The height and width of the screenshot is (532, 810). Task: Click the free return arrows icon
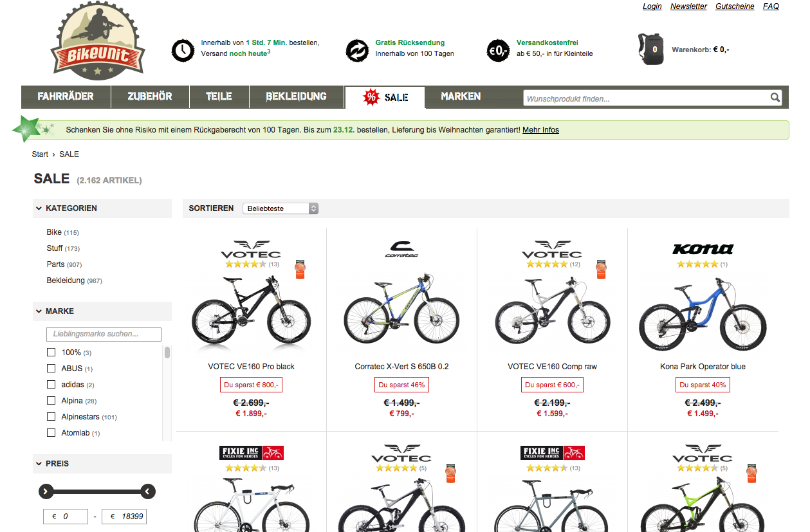click(x=357, y=50)
